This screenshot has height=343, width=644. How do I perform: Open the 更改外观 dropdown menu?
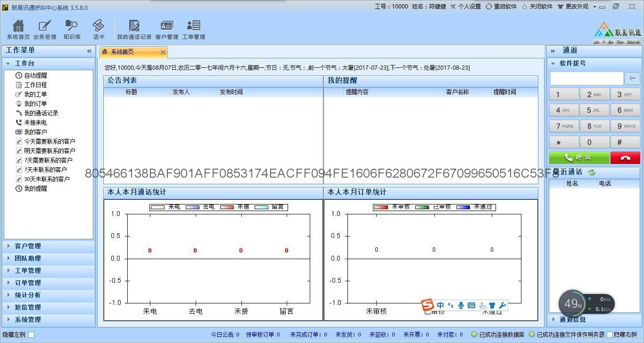click(x=577, y=7)
